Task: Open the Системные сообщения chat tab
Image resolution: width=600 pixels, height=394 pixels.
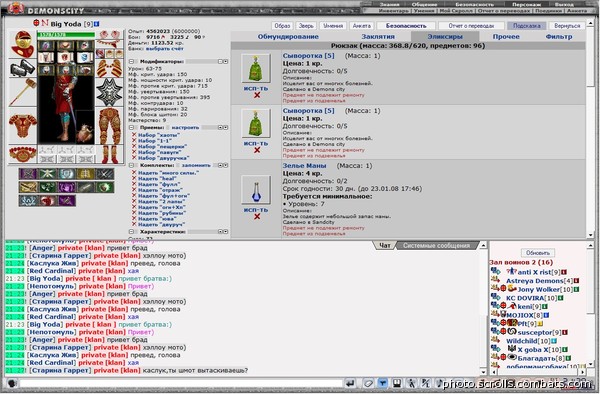Action: 436,246
